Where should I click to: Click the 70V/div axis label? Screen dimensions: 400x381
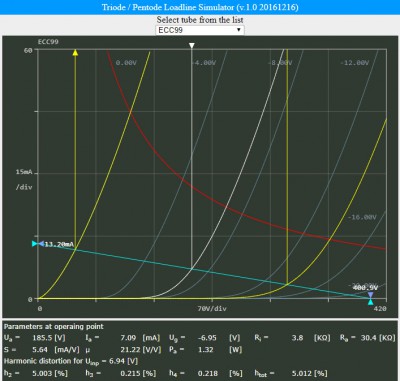[x=212, y=309]
